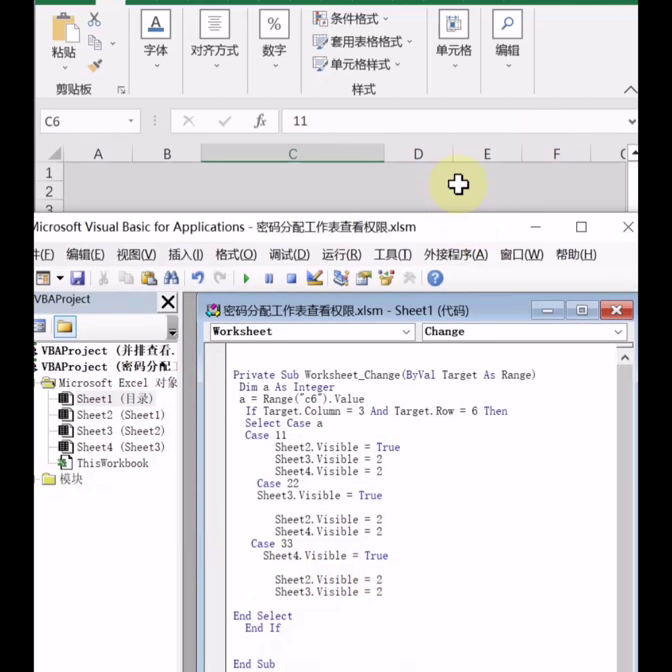Click the Paste icon in VBA toolbar

pyautogui.click(x=149, y=278)
